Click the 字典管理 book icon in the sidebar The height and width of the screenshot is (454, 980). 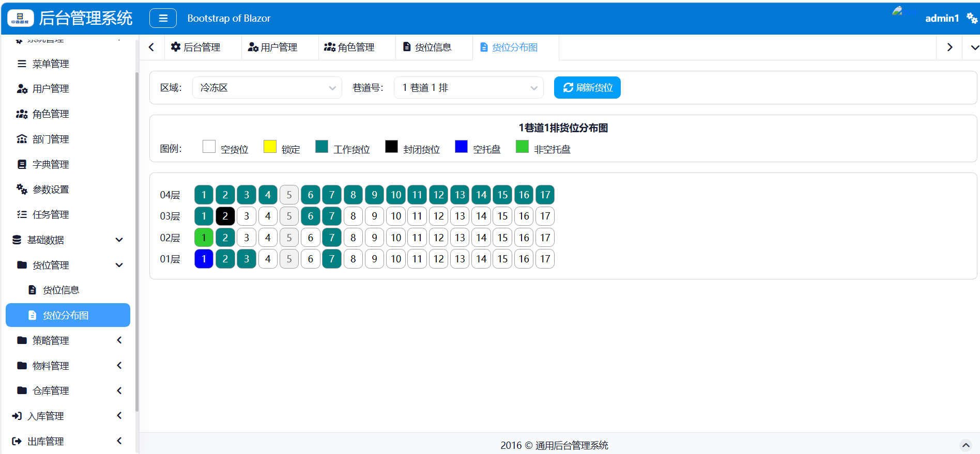pyautogui.click(x=22, y=164)
